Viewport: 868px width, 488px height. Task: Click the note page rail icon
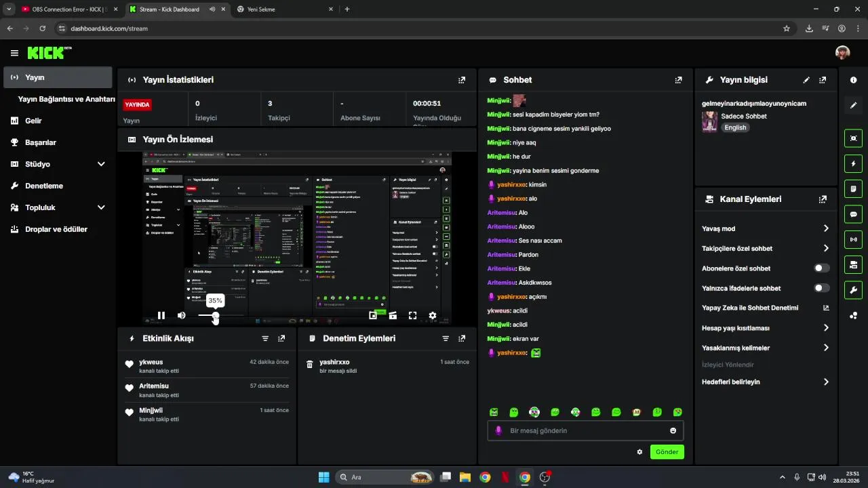pyautogui.click(x=853, y=188)
